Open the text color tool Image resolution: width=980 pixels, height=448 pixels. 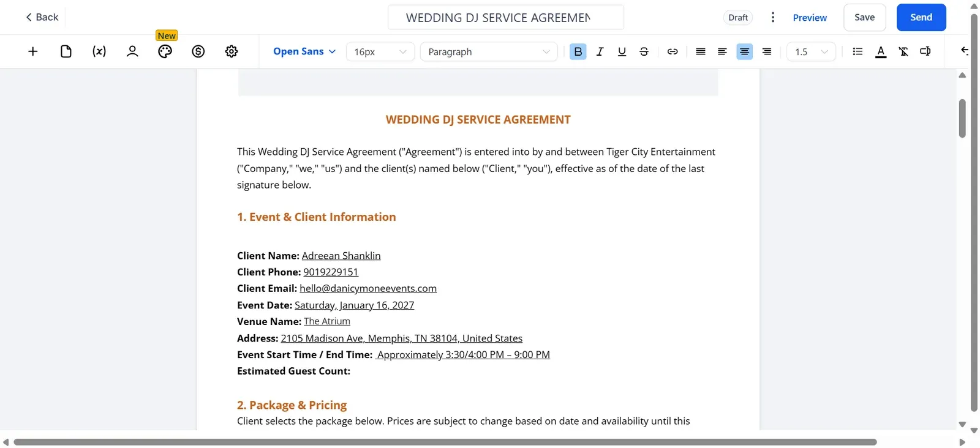(881, 51)
